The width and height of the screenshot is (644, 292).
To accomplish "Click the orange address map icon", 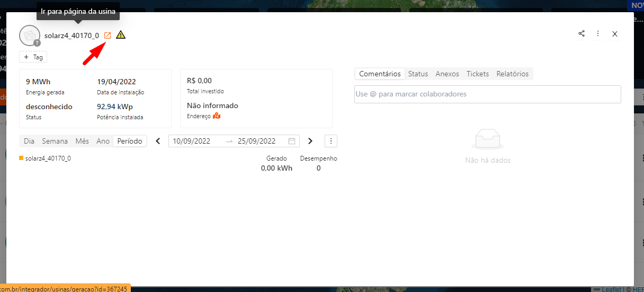I will pyautogui.click(x=217, y=116).
